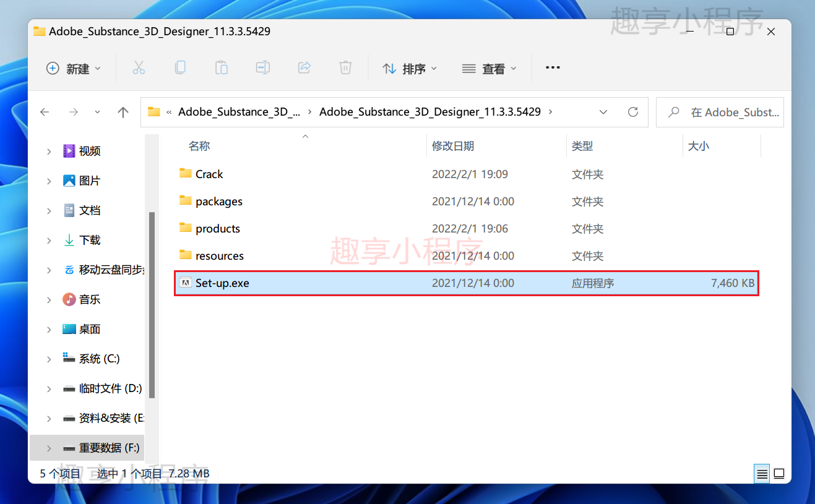Click the navigation pane scrollbar
The width and height of the screenshot is (815, 504).
pos(152,305)
